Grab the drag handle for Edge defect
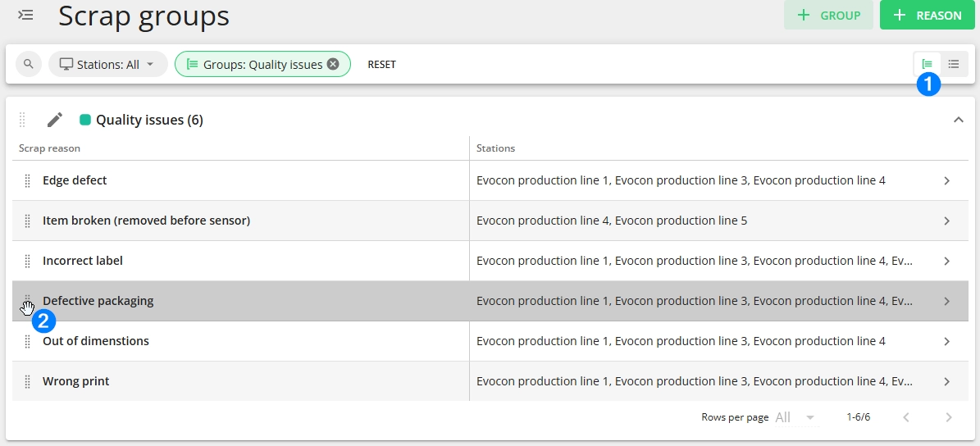Screen dimensions: 980x446 [x=28, y=180]
